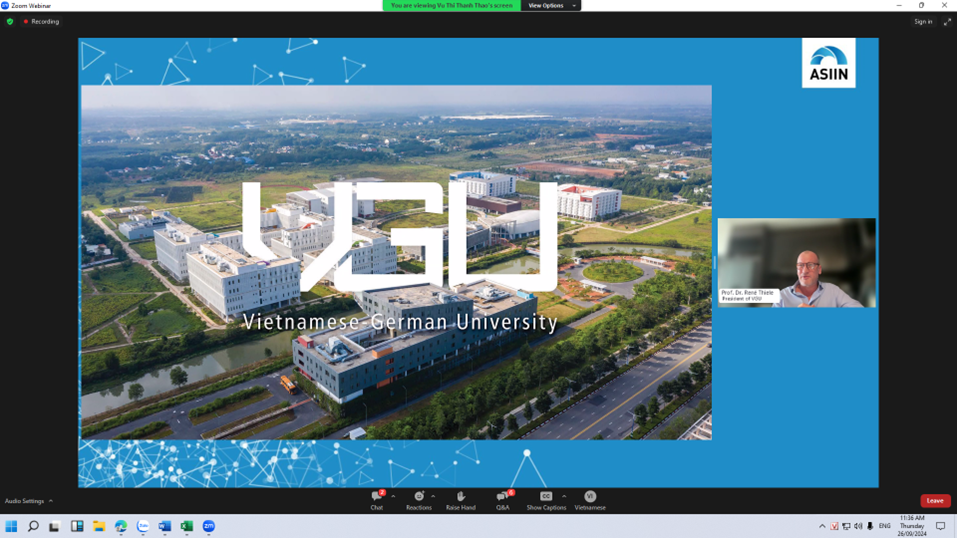Open the Reactions menu
Screen dimensions: 957x538
pyautogui.click(x=419, y=500)
